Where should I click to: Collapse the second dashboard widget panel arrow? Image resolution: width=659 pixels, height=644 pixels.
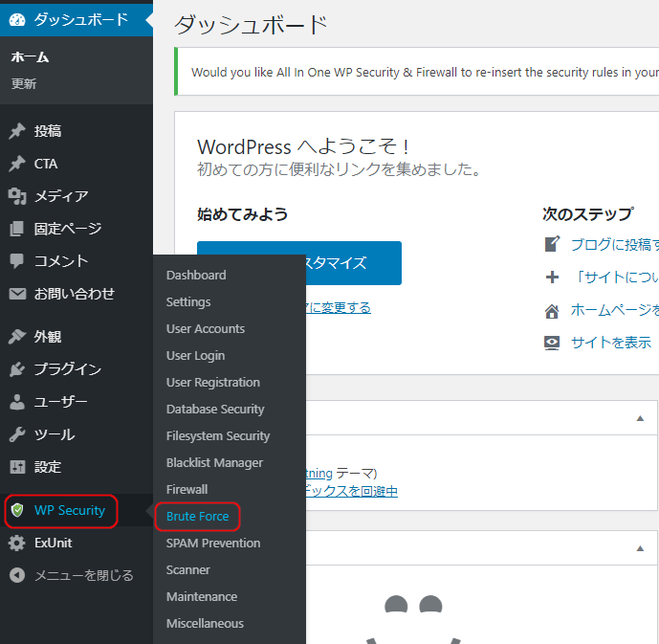pyautogui.click(x=640, y=548)
